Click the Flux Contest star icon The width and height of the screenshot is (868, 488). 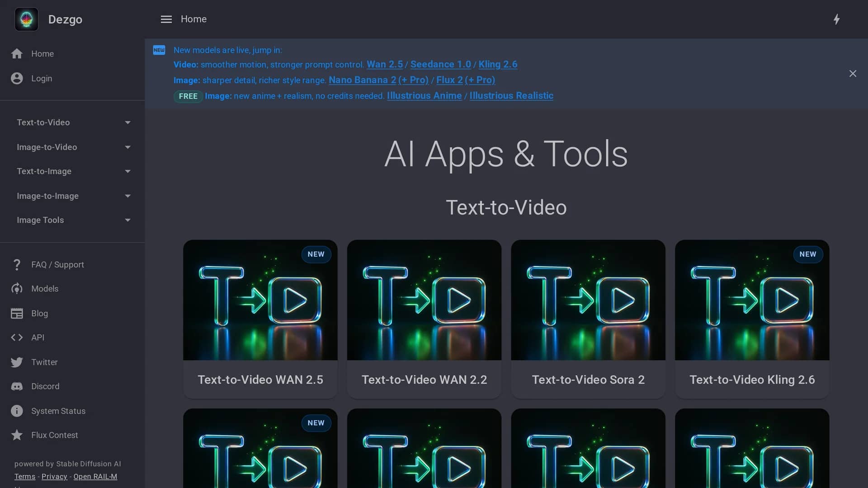(x=17, y=435)
